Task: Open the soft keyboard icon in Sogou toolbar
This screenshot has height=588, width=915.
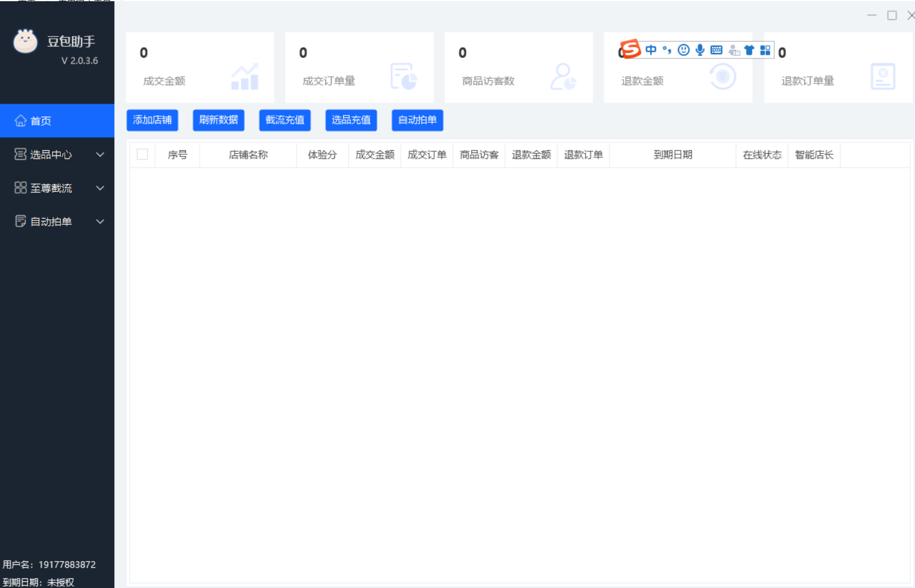Action: 717,50
